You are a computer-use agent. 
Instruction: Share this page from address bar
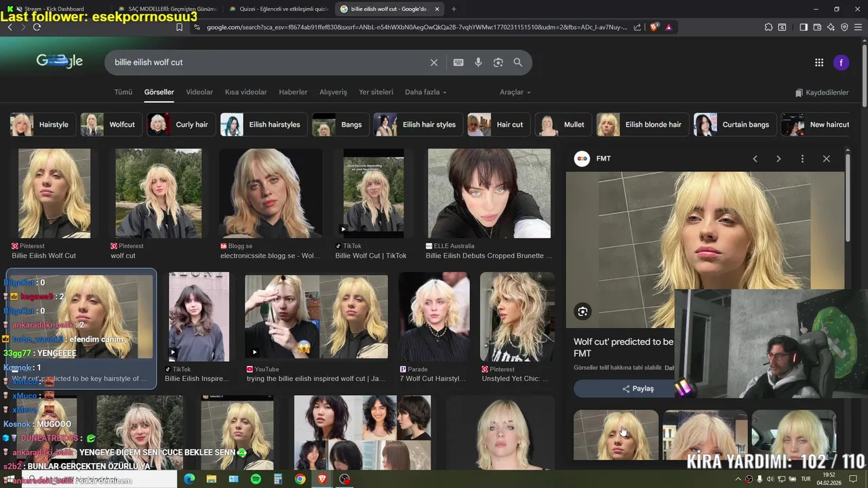[636, 27]
